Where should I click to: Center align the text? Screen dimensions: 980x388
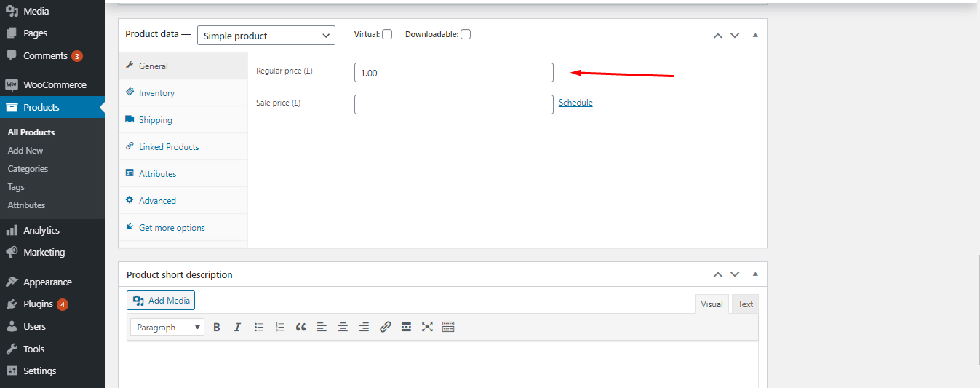point(343,328)
